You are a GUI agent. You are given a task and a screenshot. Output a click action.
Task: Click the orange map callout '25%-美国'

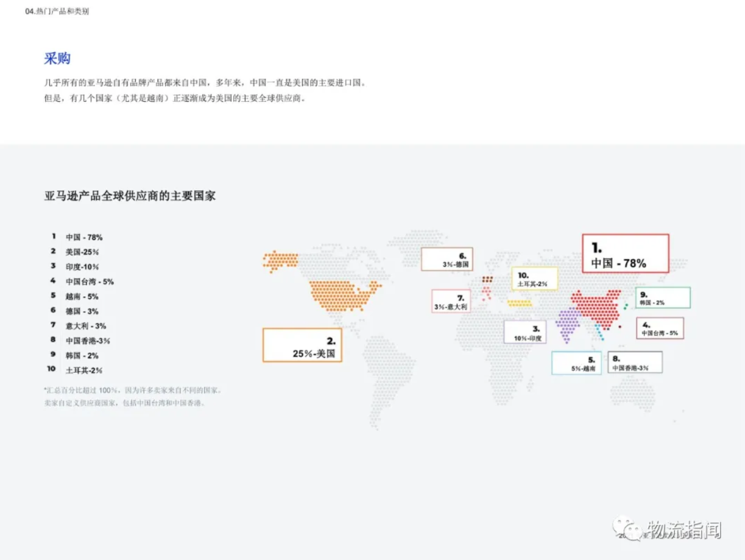pyautogui.click(x=302, y=345)
